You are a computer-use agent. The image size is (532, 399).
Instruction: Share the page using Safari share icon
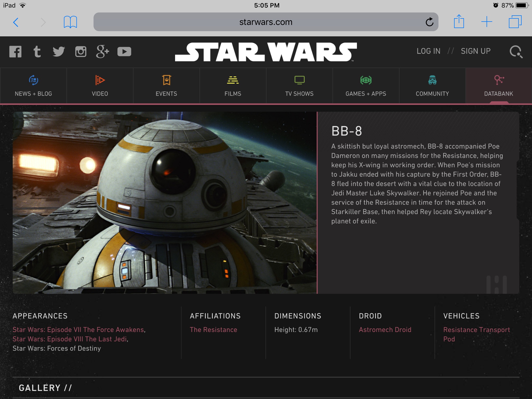pyautogui.click(x=459, y=22)
